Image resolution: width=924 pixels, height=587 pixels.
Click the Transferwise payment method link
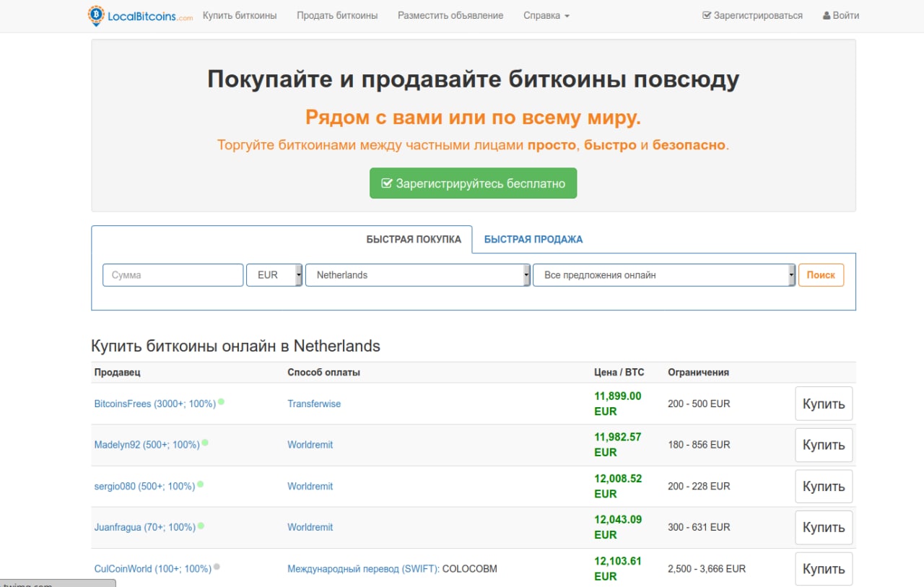point(314,404)
